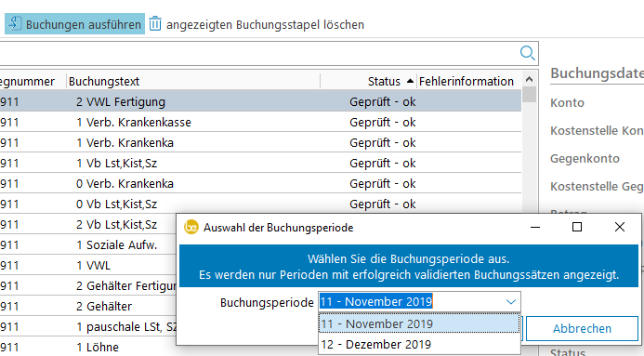This screenshot has height=356, width=644.
Task: Click the sort arrow beside Status header
Action: pos(410,81)
